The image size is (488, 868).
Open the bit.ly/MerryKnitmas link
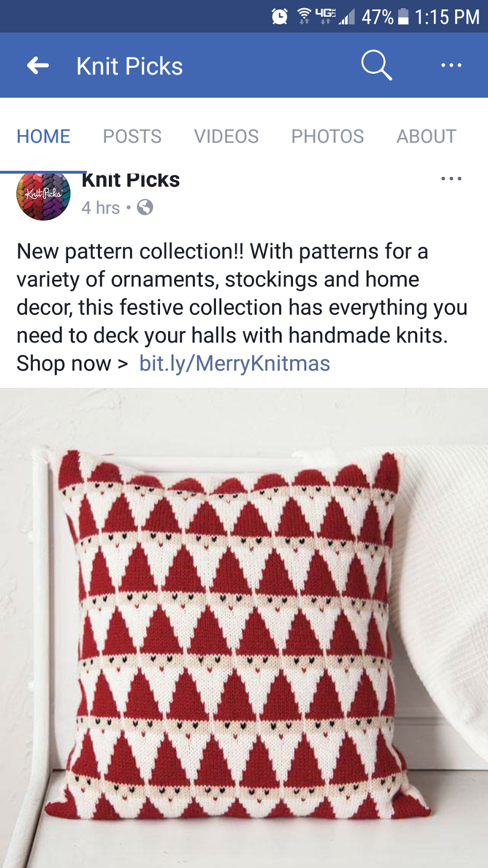tap(235, 363)
